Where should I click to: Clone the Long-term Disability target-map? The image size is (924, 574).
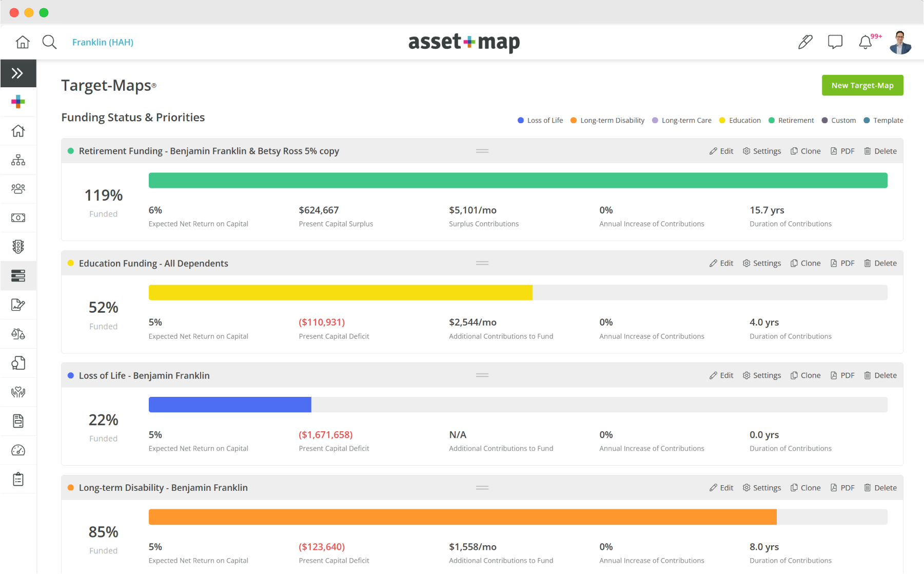(805, 488)
